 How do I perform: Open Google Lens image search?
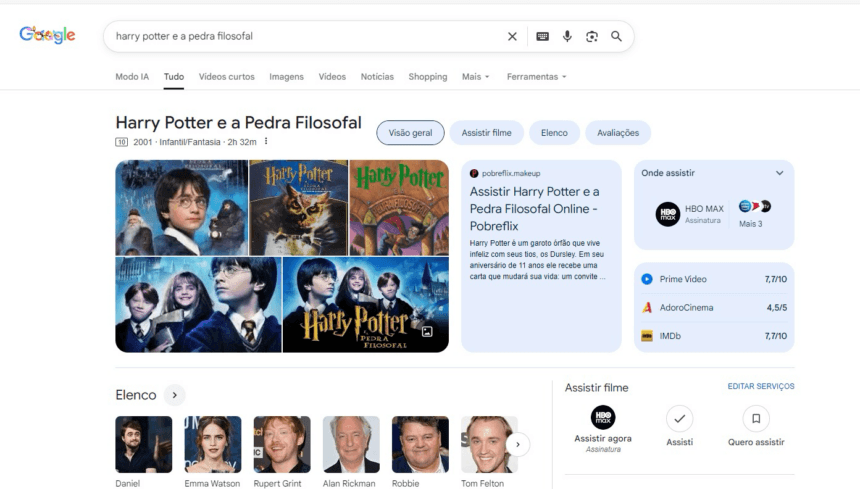(x=592, y=36)
